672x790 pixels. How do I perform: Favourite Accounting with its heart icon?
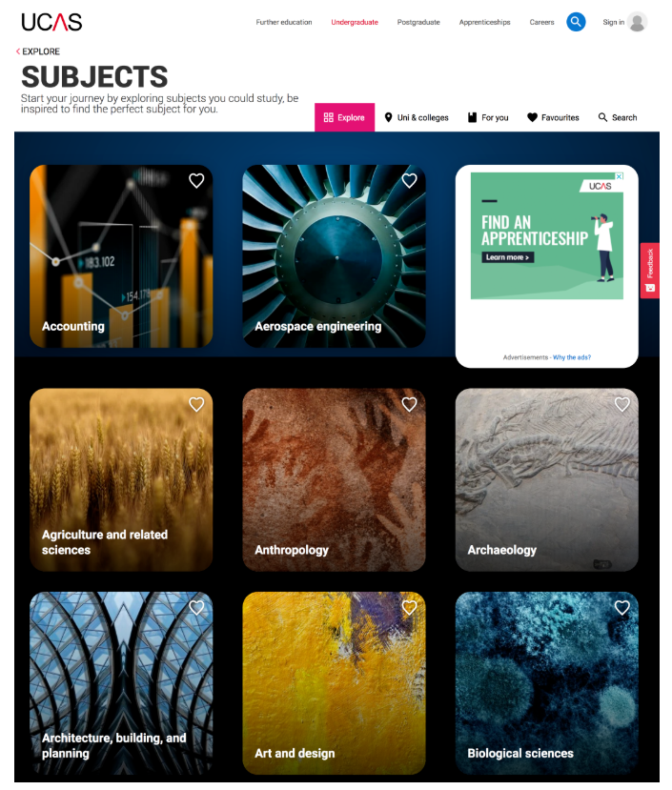coord(196,180)
